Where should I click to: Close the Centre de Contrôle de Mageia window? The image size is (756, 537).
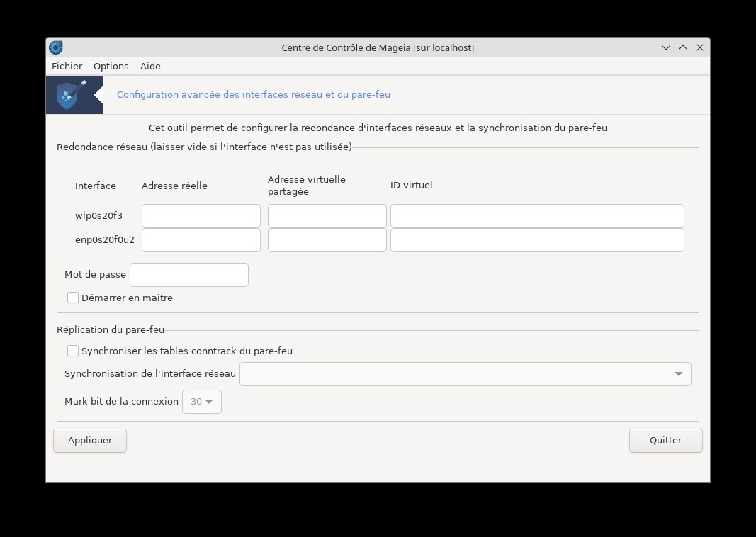(699, 47)
